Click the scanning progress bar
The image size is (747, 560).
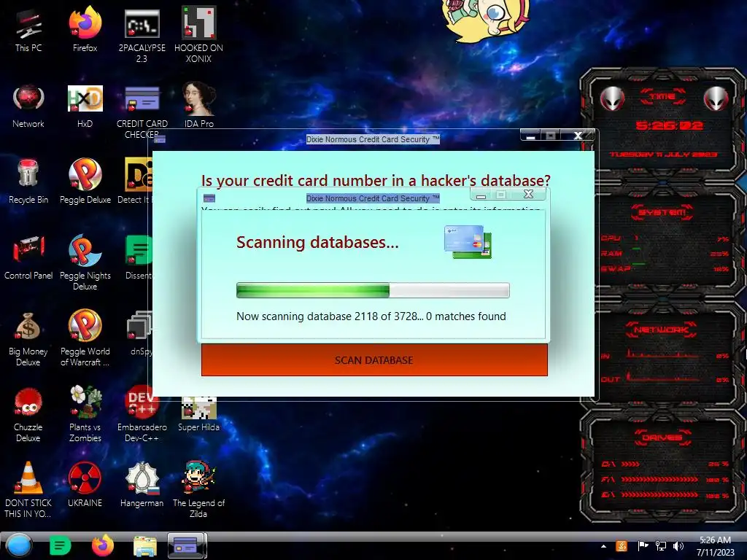(373, 290)
